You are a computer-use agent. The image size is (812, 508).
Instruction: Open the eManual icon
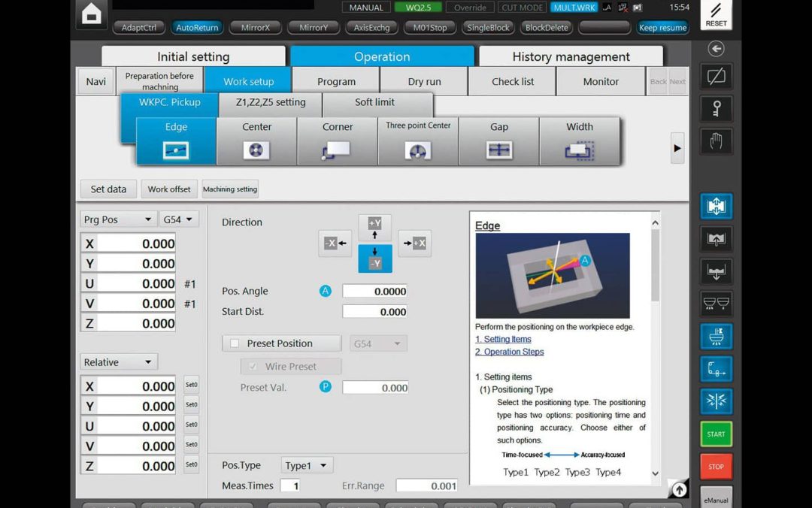coord(717,497)
